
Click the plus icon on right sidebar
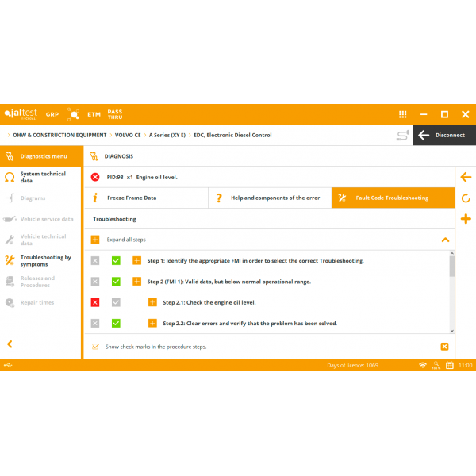[x=466, y=219]
